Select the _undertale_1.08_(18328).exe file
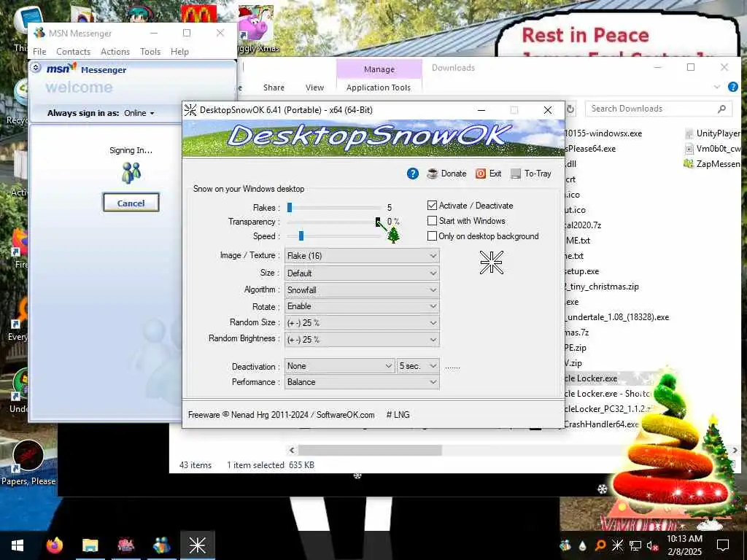Screen dimensions: 747x560 tap(617, 317)
